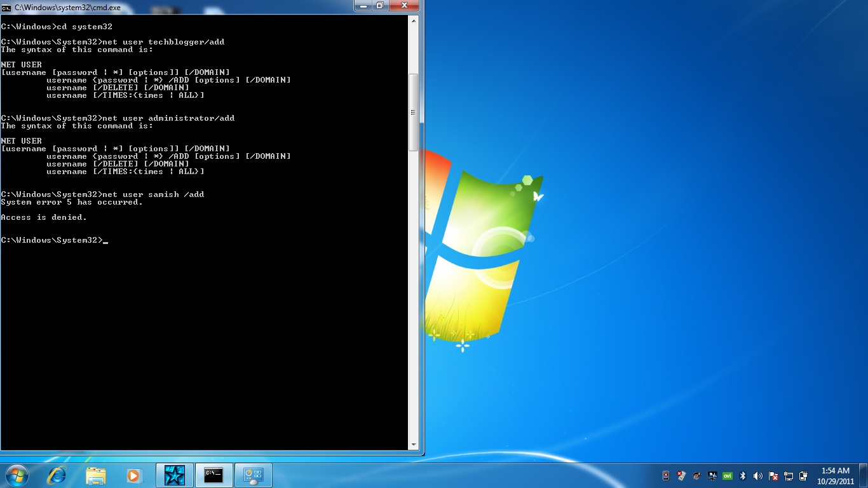Open Windows Media Player from taskbar
Image resolution: width=868 pixels, height=488 pixels.
coord(133,475)
